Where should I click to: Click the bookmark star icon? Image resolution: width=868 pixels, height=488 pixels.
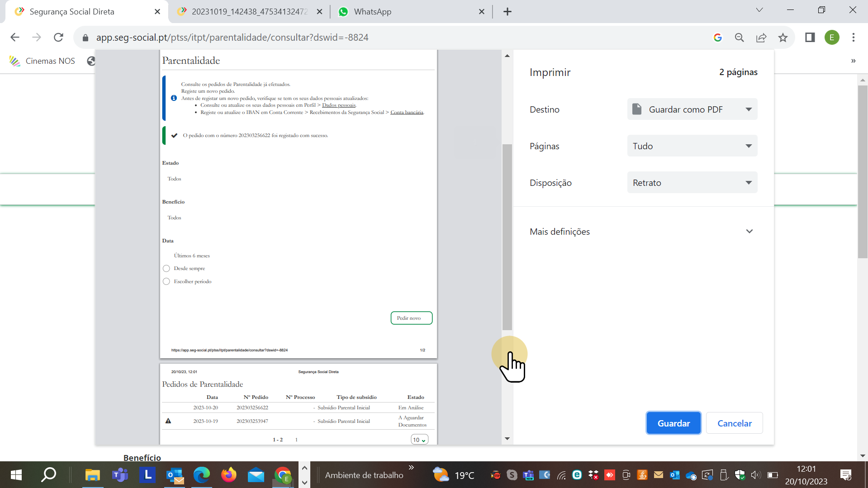click(x=783, y=38)
